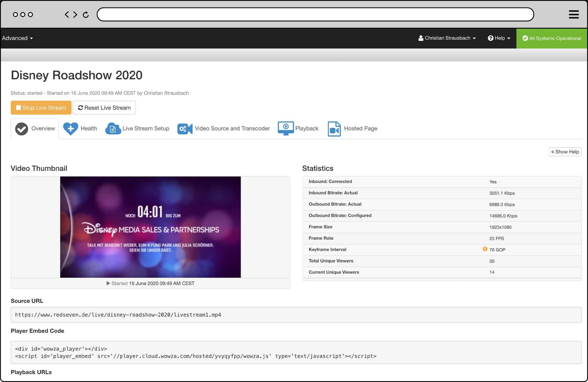Click the 14696.0 Kbps configured bitrate value

[x=503, y=216]
